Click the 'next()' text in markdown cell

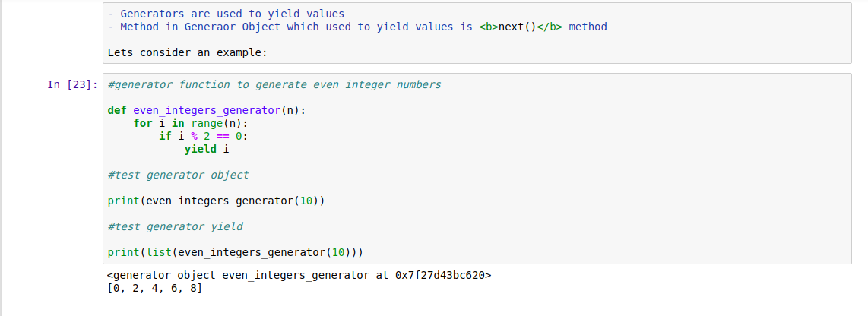(x=518, y=27)
